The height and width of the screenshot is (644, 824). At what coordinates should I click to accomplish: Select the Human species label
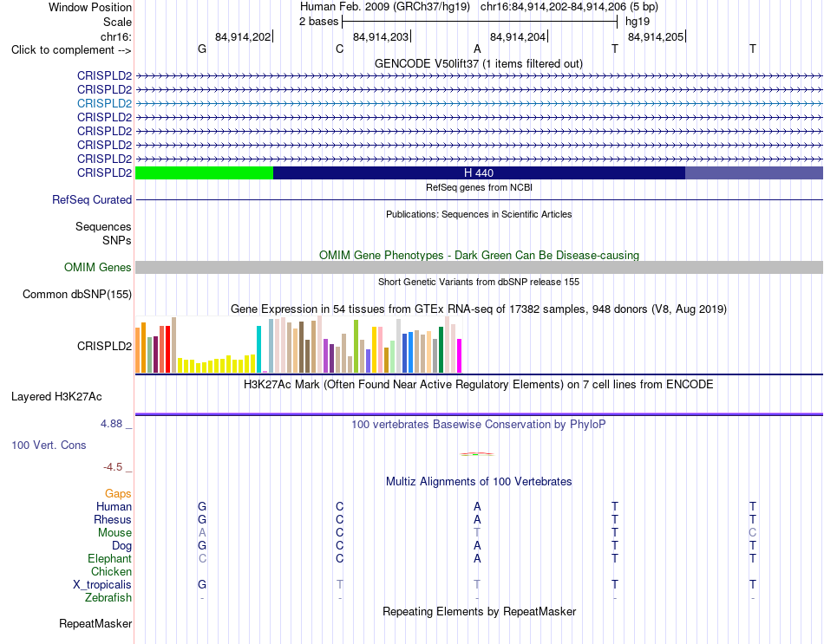click(x=114, y=506)
